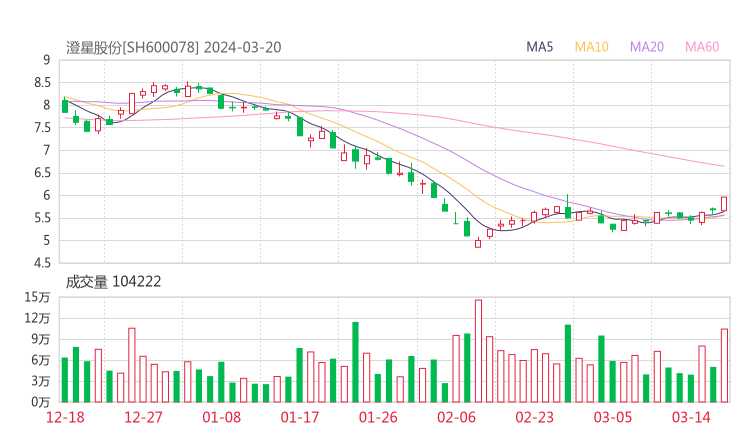The image size is (740, 440).
Task: Click the 12万 volume axis label
Action: coord(37,318)
